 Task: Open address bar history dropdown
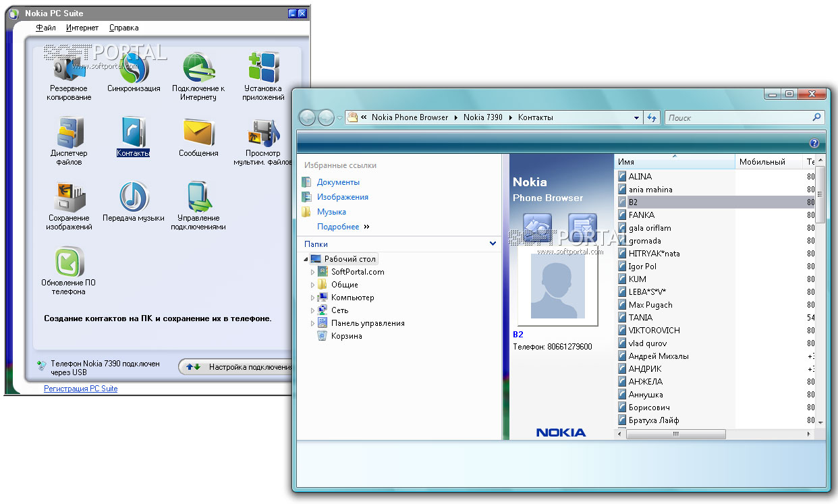(x=636, y=117)
